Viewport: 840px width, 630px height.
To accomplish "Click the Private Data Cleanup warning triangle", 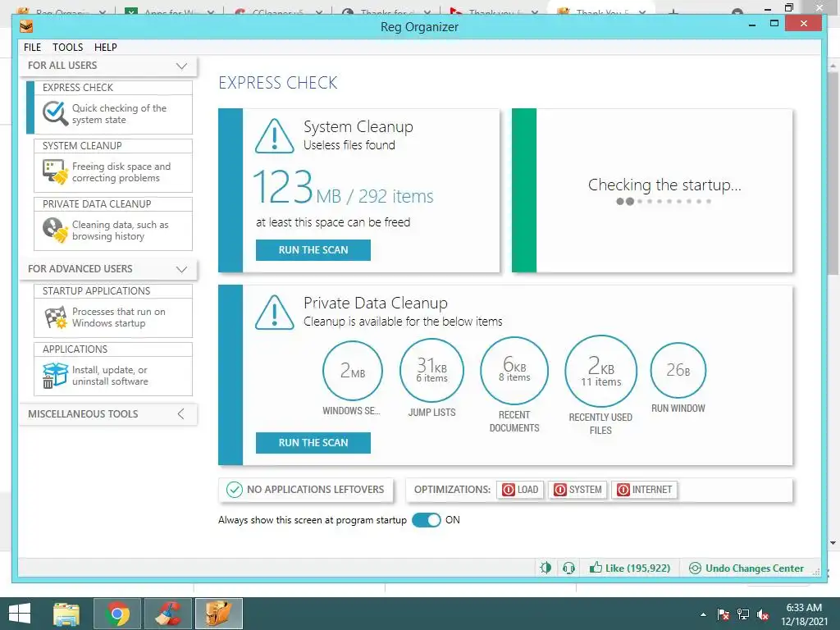I will pos(274,313).
